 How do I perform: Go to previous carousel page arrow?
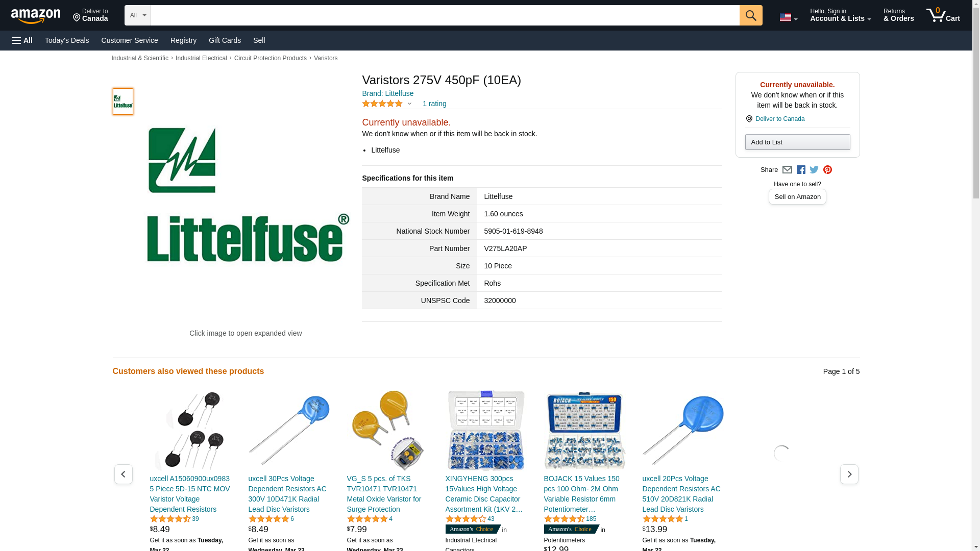tap(123, 474)
